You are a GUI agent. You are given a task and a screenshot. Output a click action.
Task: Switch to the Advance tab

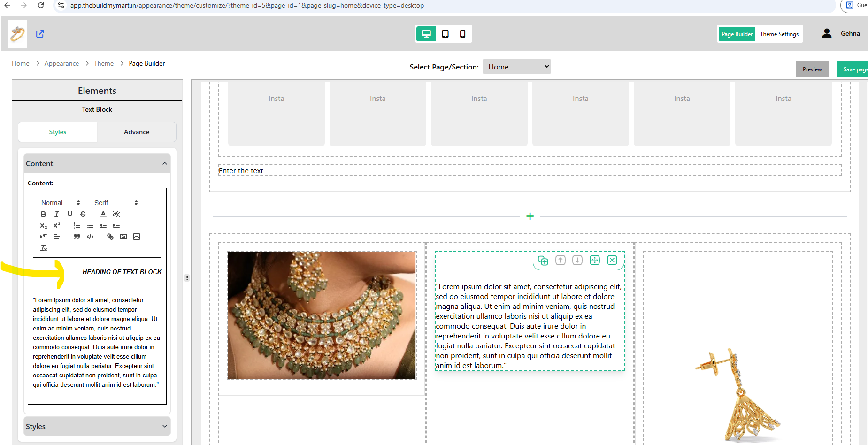click(x=137, y=132)
